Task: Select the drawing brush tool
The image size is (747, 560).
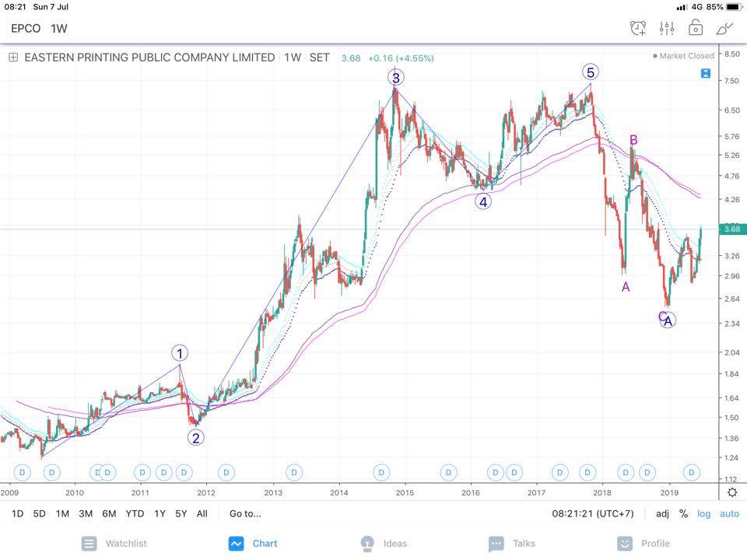Action: tap(724, 29)
